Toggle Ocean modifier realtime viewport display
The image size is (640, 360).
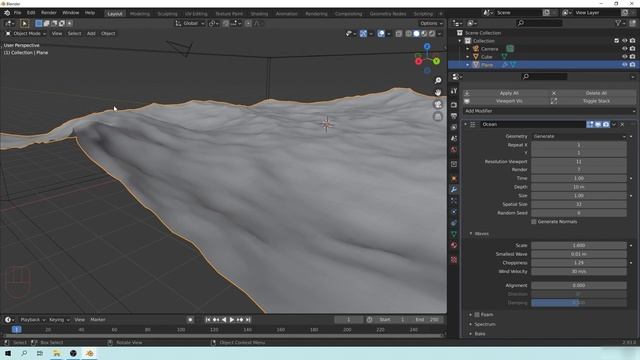pos(598,124)
